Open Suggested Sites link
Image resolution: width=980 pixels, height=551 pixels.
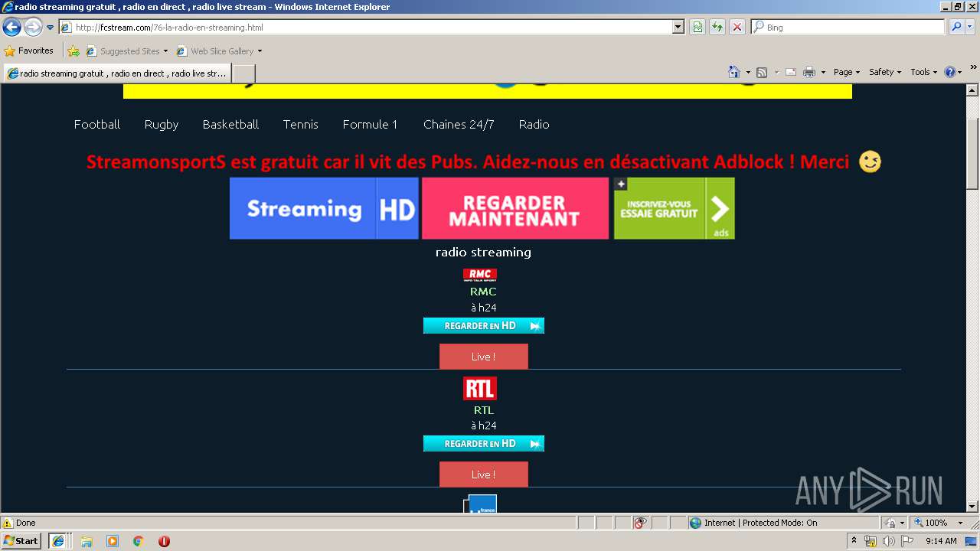click(126, 51)
